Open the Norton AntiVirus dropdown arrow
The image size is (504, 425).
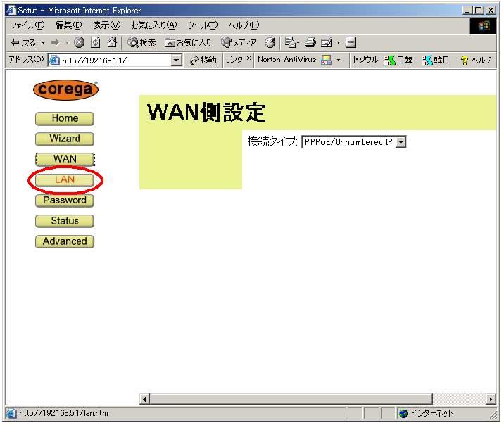click(x=338, y=61)
